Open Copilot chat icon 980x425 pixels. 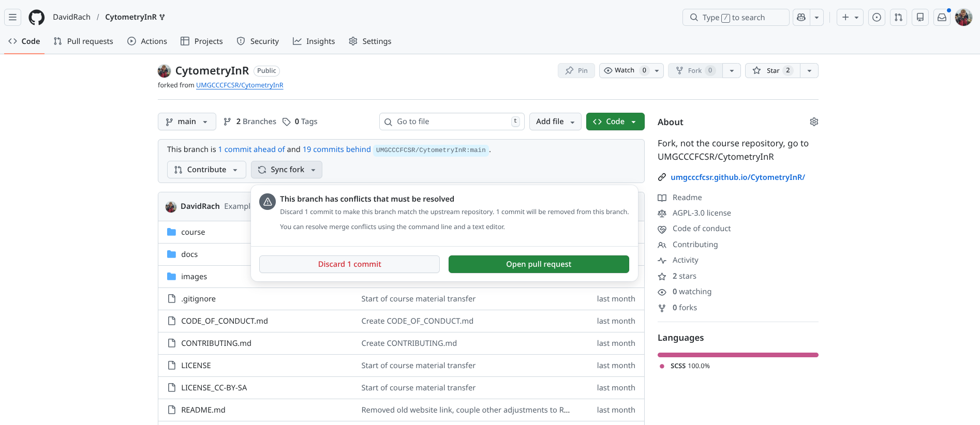tap(801, 18)
